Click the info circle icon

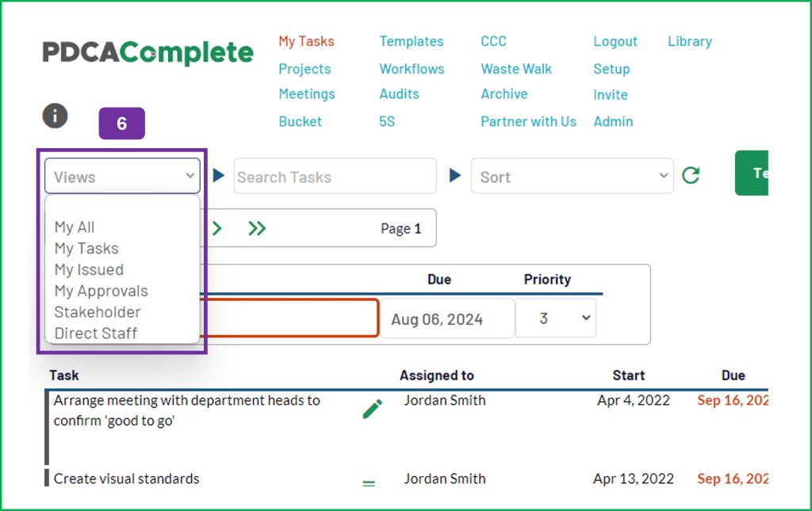(x=55, y=116)
